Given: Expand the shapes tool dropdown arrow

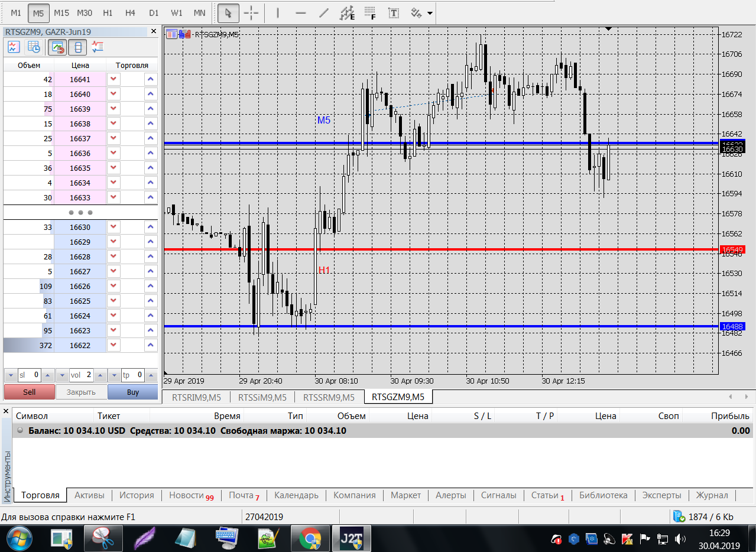Looking at the screenshot, I should (430, 12).
